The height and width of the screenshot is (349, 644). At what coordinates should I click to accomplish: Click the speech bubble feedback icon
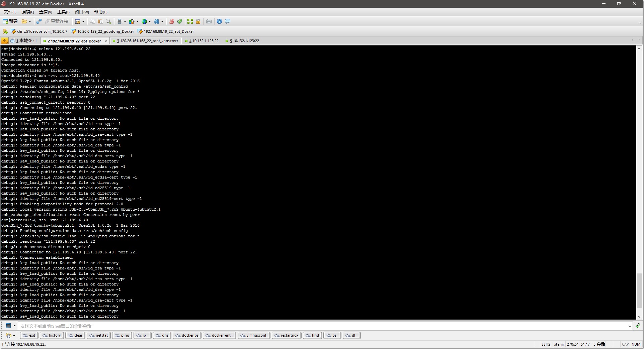pos(228,21)
